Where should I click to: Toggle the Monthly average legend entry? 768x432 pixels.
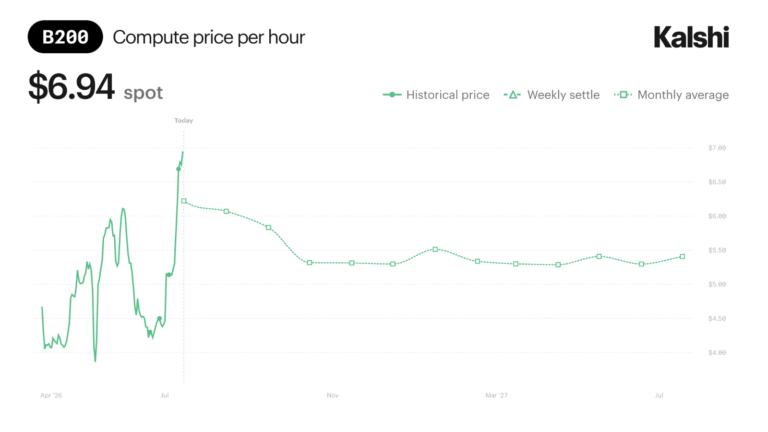[671, 95]
